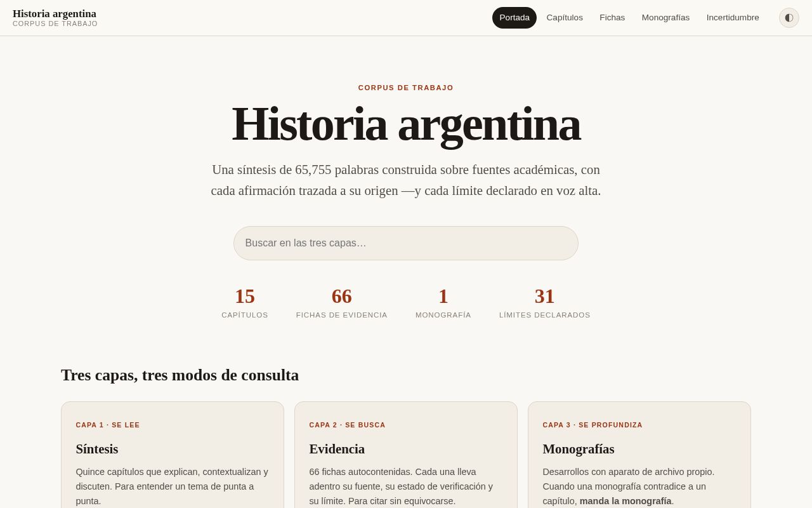
Task: Click the 1 Monografía statistic
Action: 443,302
